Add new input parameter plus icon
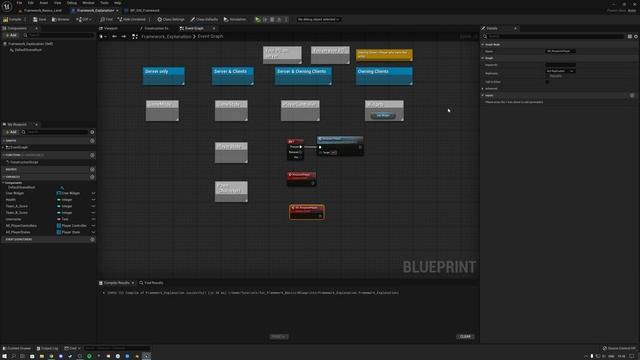This screenshot has height=360, width=640. click(632, 95)
